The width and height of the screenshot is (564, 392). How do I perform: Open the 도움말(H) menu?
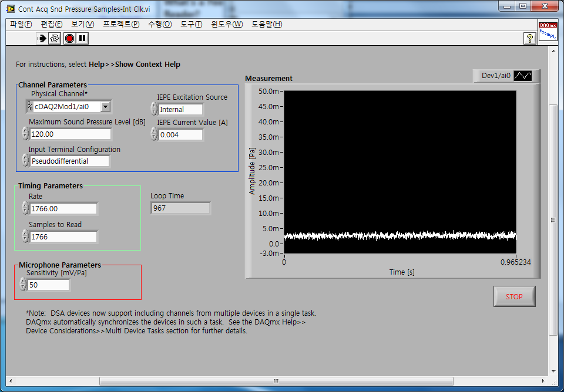tap(267, 24)
